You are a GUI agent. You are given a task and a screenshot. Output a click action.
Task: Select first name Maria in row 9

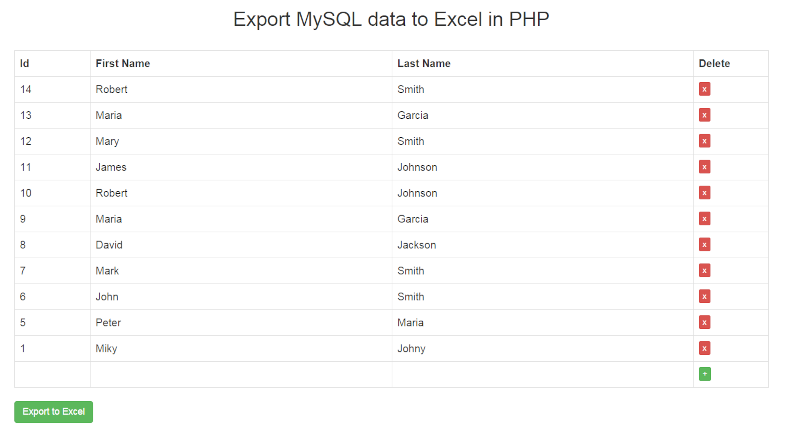(x=109, y=219)
